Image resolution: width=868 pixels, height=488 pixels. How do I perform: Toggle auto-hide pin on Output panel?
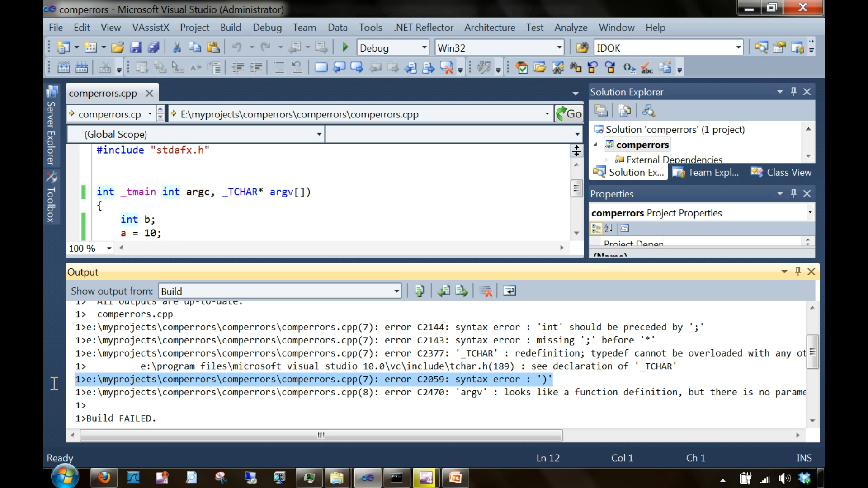pyautogui.click(x=798, y=272)
